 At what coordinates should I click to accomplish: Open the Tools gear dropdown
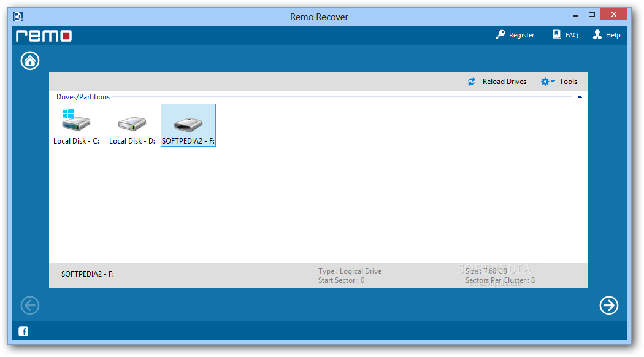click(548, 82)
